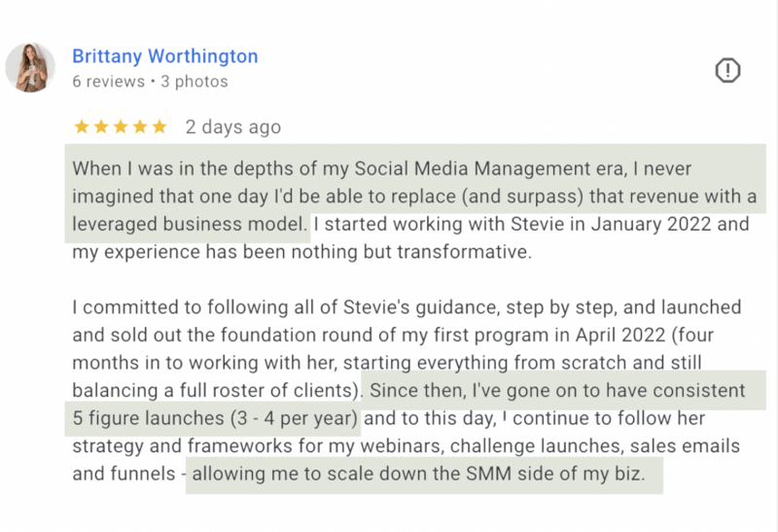Screen dimensions: 778x532
Task: Click highlighted '5 figure launches (3 - 4 per year)'
Action: pos(215,418)
